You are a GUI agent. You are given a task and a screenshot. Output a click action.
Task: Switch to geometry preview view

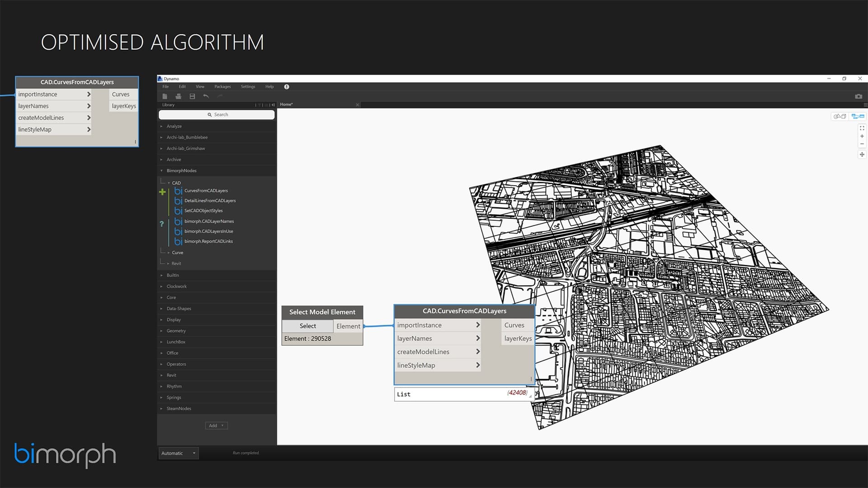tap(839, 116)
